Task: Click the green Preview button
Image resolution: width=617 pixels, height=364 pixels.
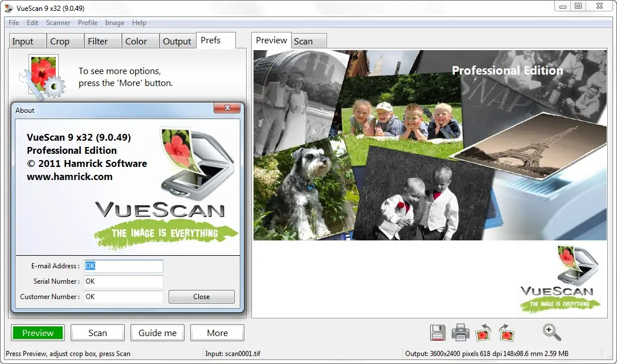Action: point(38,333)
